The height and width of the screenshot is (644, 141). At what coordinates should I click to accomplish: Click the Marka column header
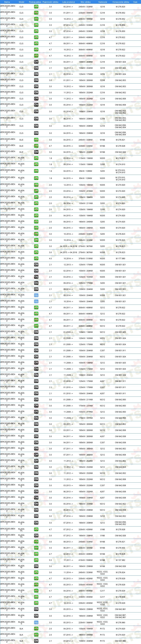coord(7,2)
